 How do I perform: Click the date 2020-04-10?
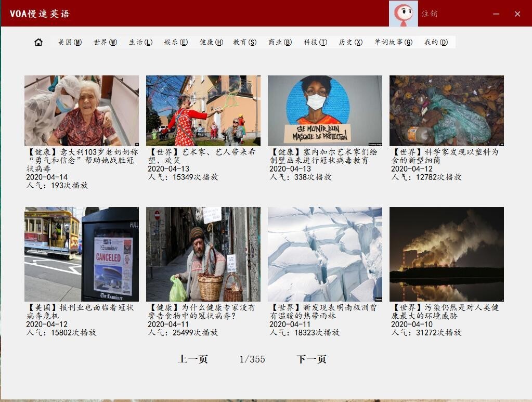coord(412,325)
